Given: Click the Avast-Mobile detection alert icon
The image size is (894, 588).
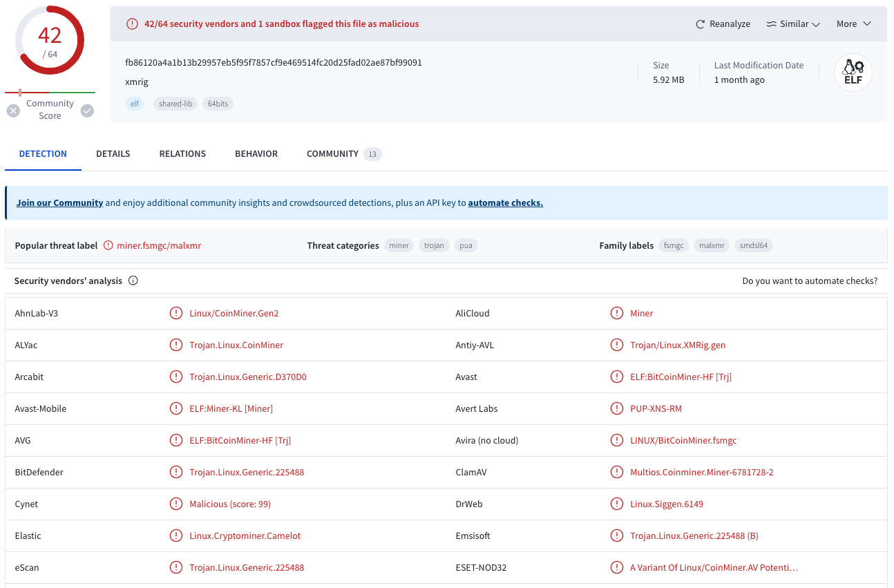Looking at the screenshot, I should click(x=176, y=409).
